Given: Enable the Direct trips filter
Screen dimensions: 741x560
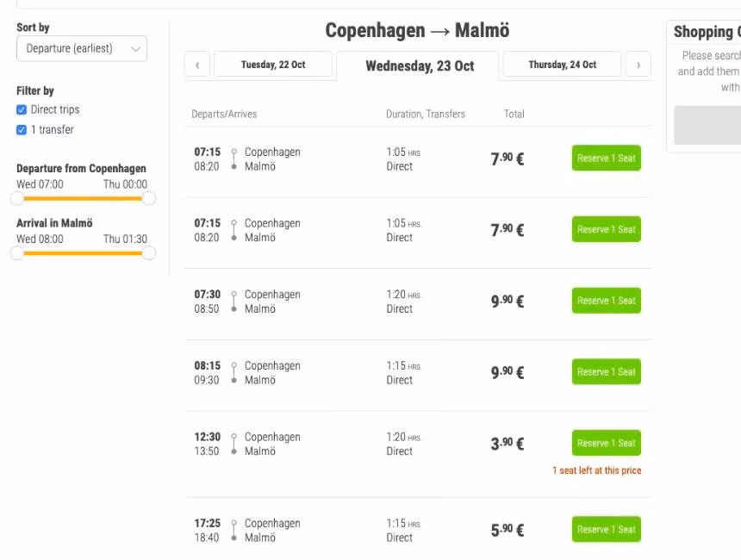Looking at the screenshot, I should point(21,109).
